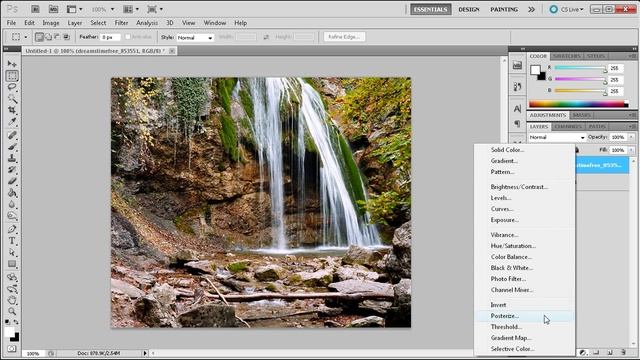Image resolution: width=640 pixels, height=360 pixels.
Task: Click the Refine Edge button
Action: 344,37
